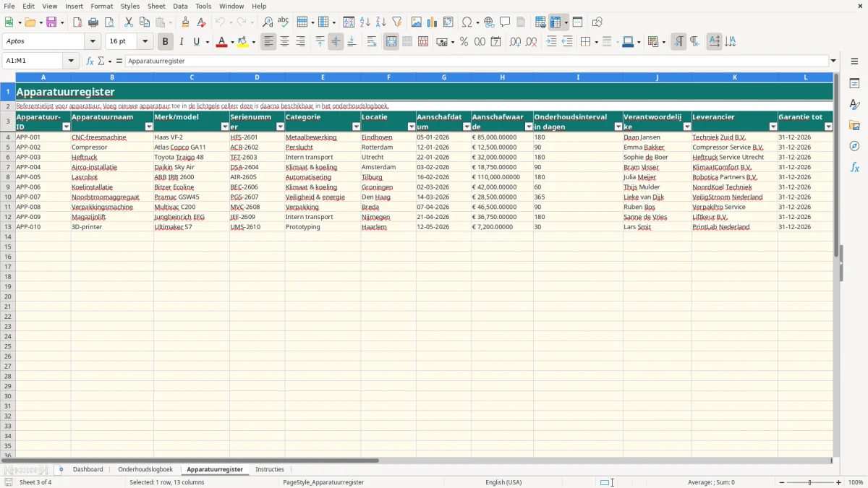Expand the Name Box dropdown
The image size is (868, 488).
pyautogui.click(x=71, y=61)
